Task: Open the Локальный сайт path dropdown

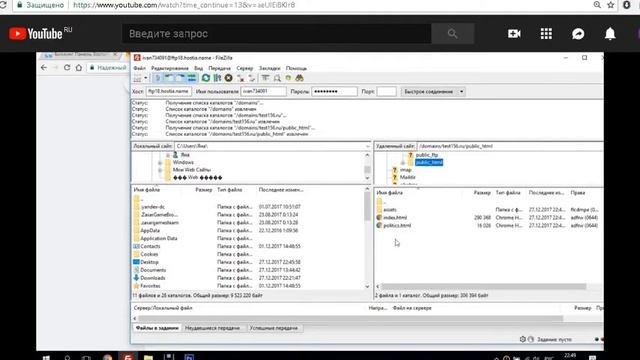Action: [368, 146]
